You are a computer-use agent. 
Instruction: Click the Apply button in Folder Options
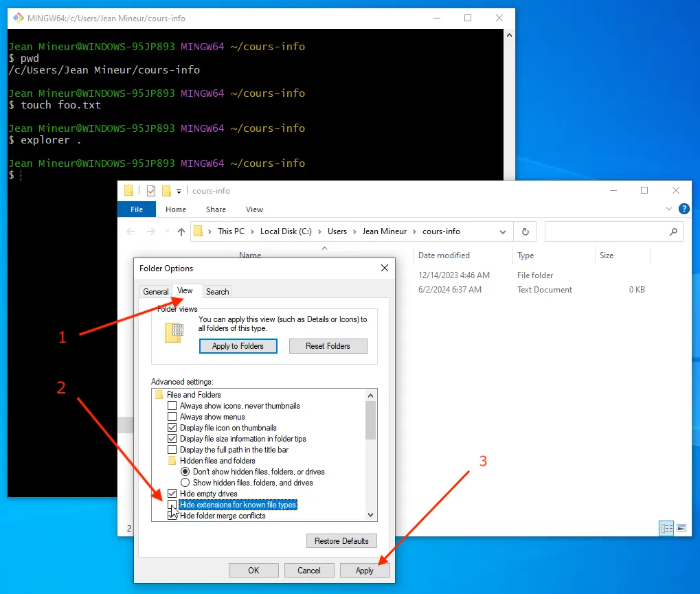(365, 570)
